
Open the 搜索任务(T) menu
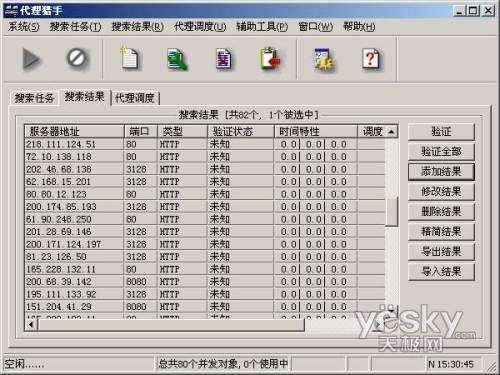click(75, 27)
